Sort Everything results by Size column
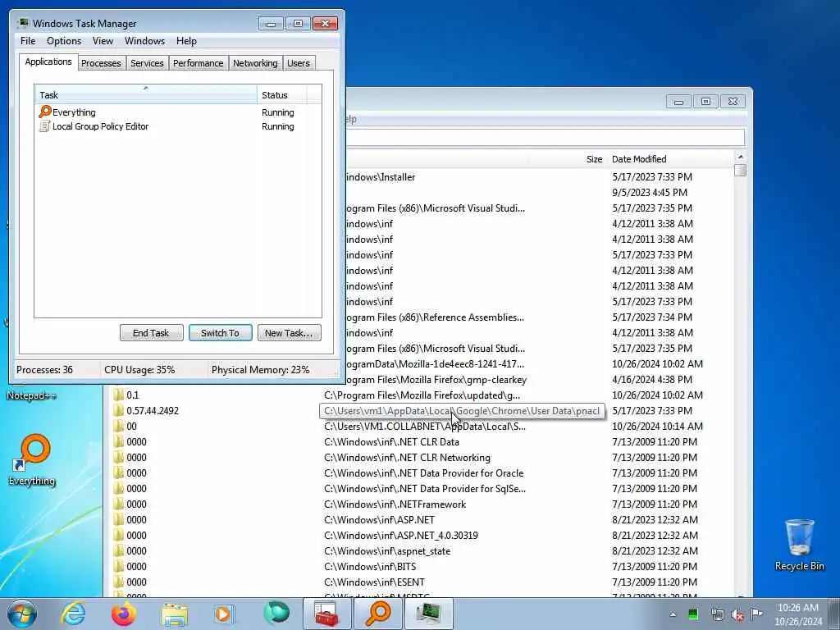 (568, 159)
